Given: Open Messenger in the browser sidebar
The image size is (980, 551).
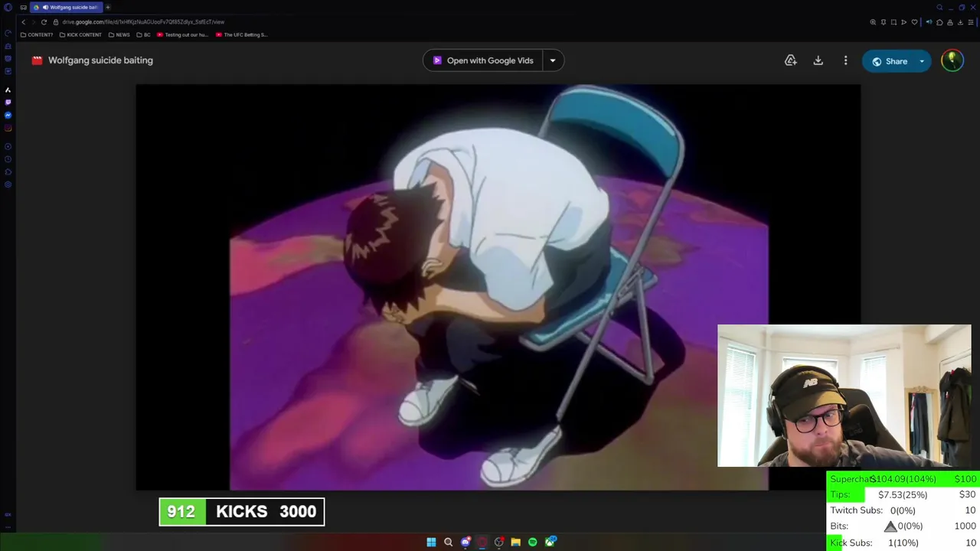Looking at the screenshot, I should tap(8, 116).
